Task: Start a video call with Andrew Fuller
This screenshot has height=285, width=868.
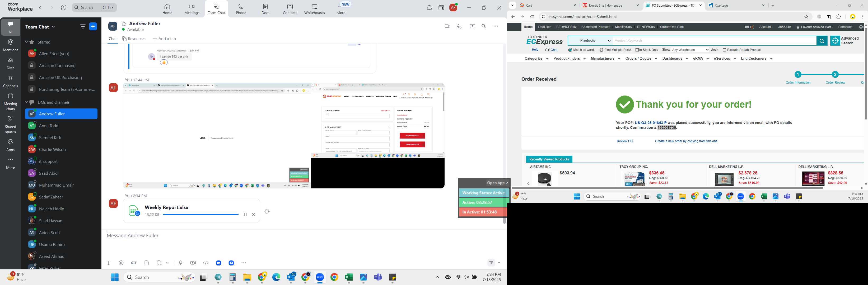Action: pyautogui.click(x=447, y=26)
